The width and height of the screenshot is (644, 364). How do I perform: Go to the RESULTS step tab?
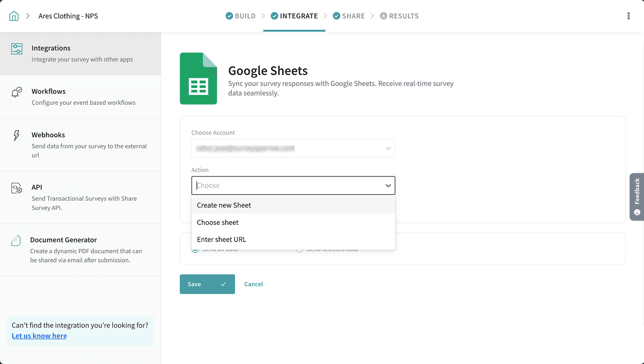pyautogui.click(x=399, y=16)
